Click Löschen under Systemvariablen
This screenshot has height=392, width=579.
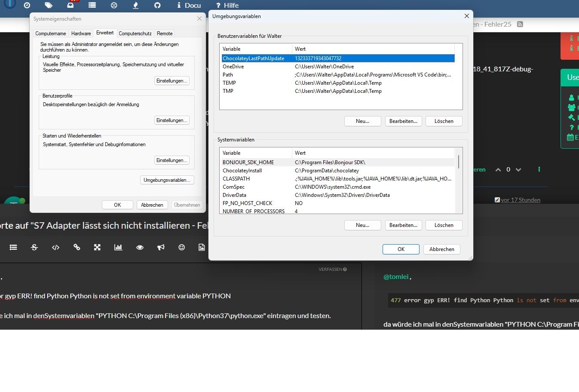tap(444, 225)
